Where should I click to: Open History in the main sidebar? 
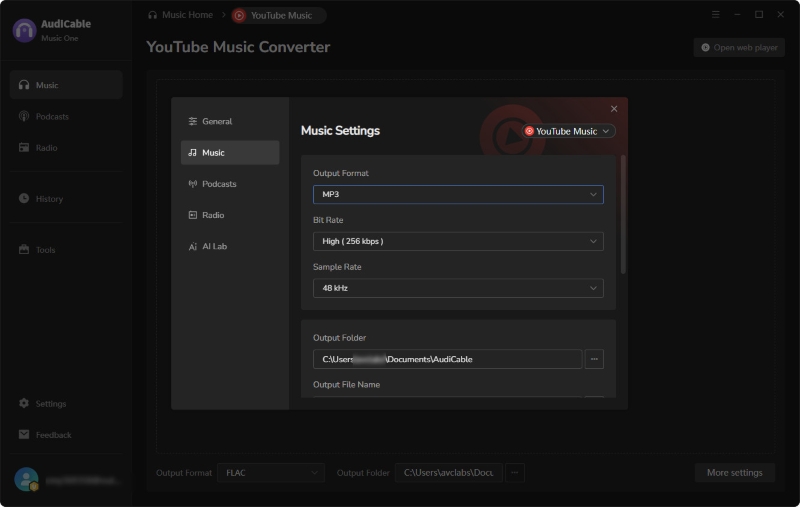[66, 198]
